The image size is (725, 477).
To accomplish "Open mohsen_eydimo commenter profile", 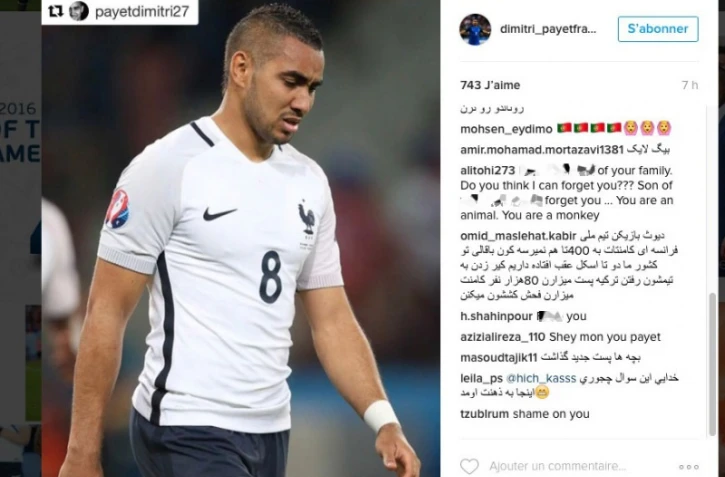I will click(x=506, y=129).
